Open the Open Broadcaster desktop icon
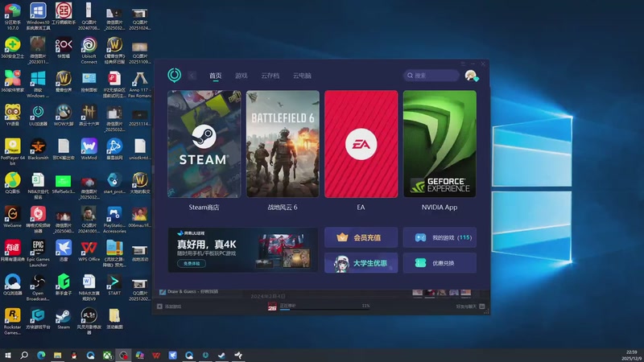 [38, 287]
